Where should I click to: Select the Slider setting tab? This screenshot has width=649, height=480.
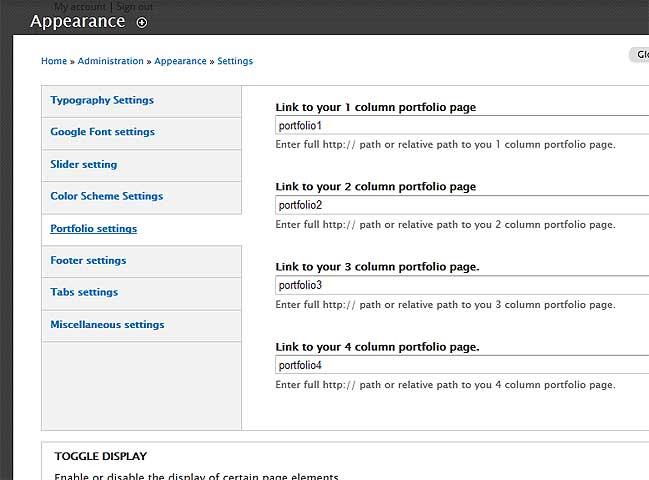click(84, 164)
